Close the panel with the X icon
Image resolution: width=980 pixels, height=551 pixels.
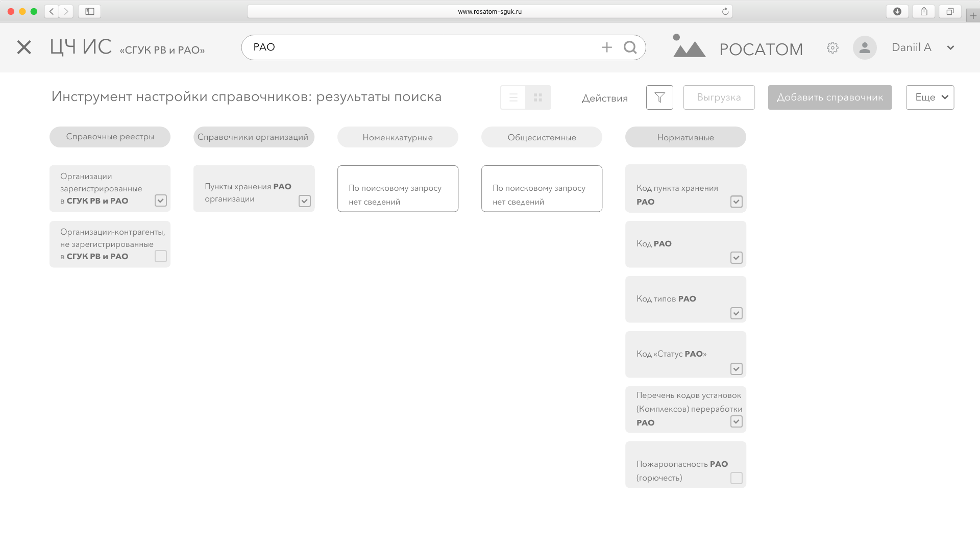tap(24, 47)
